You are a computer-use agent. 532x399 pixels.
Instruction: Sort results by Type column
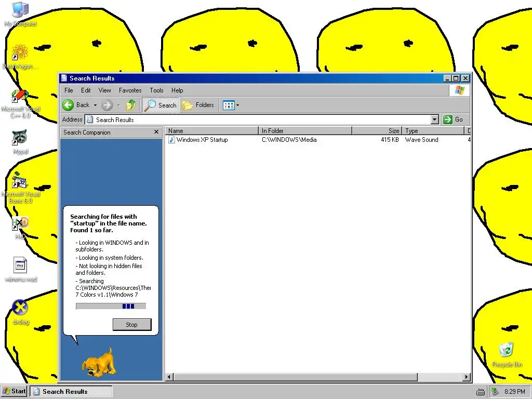pos(433,130)
